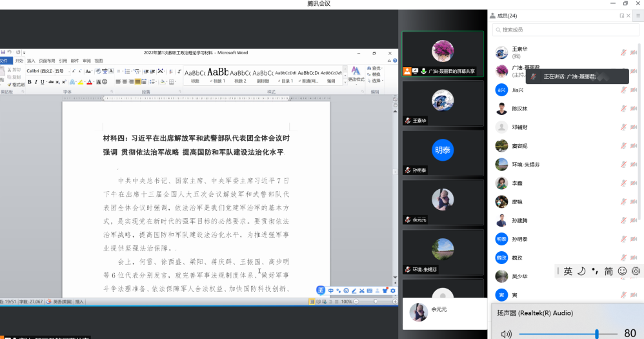Open 更改样式 change styles menu
644x339 pixels.
click(356, 74)
